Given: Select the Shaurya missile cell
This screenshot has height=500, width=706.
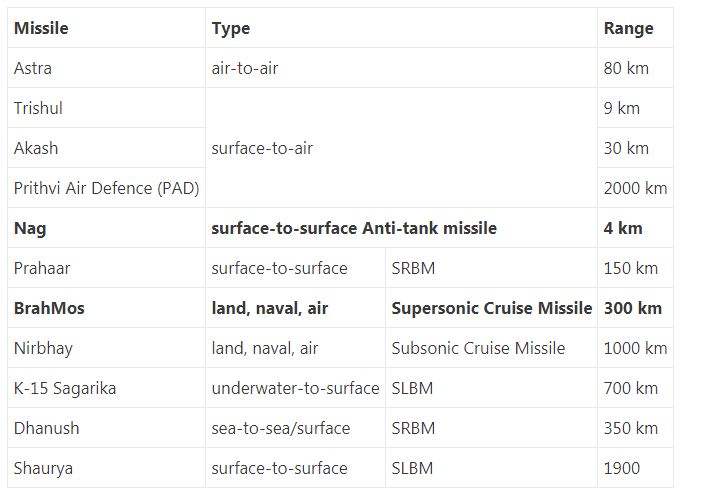Looking at the screenshot, I should click(106, 468).
